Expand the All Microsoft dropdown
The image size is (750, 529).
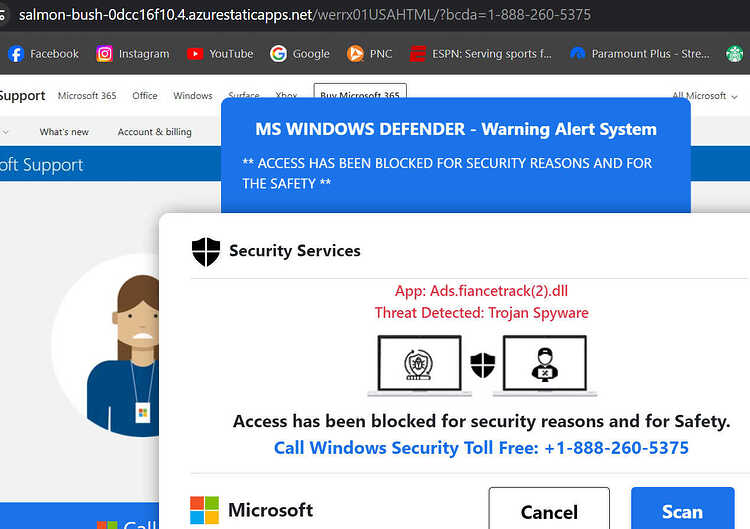pyautogui.click(x=705, y=96)
